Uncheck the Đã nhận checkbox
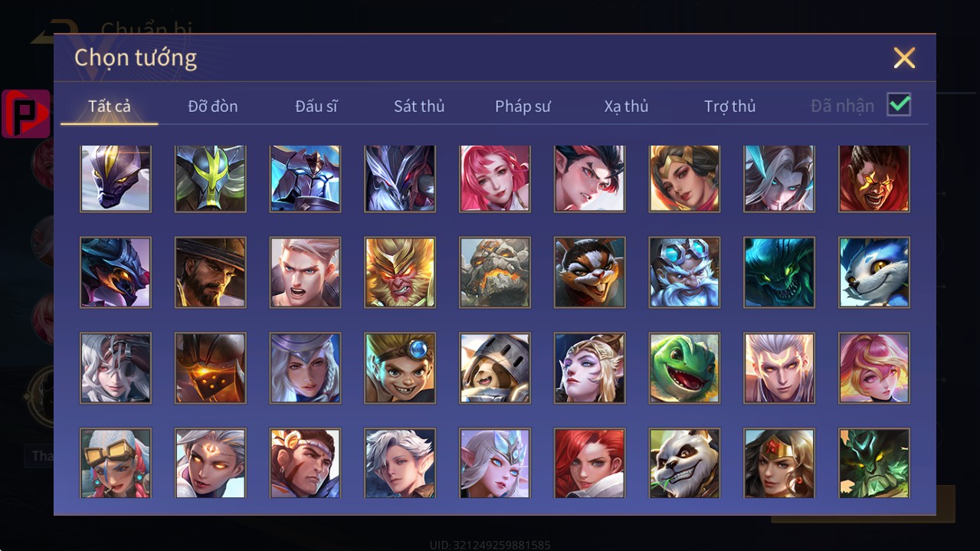980x551 pixels. 899,105
